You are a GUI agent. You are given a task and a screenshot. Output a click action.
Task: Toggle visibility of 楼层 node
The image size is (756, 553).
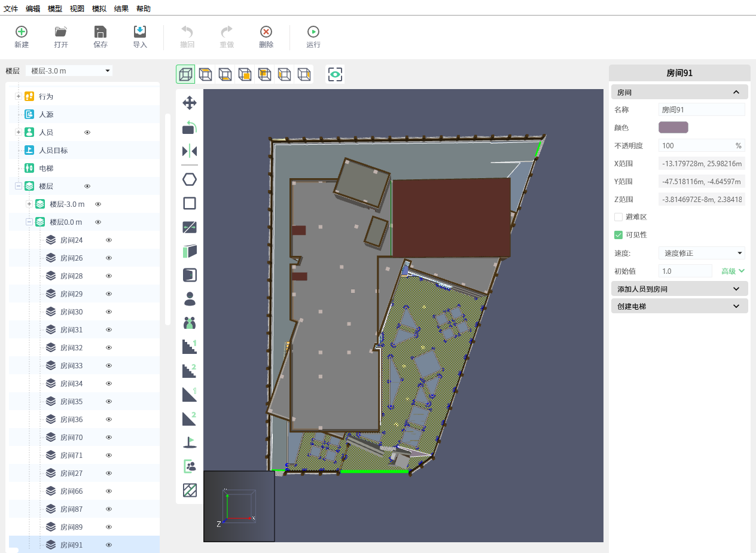click(x=87, y=186)
